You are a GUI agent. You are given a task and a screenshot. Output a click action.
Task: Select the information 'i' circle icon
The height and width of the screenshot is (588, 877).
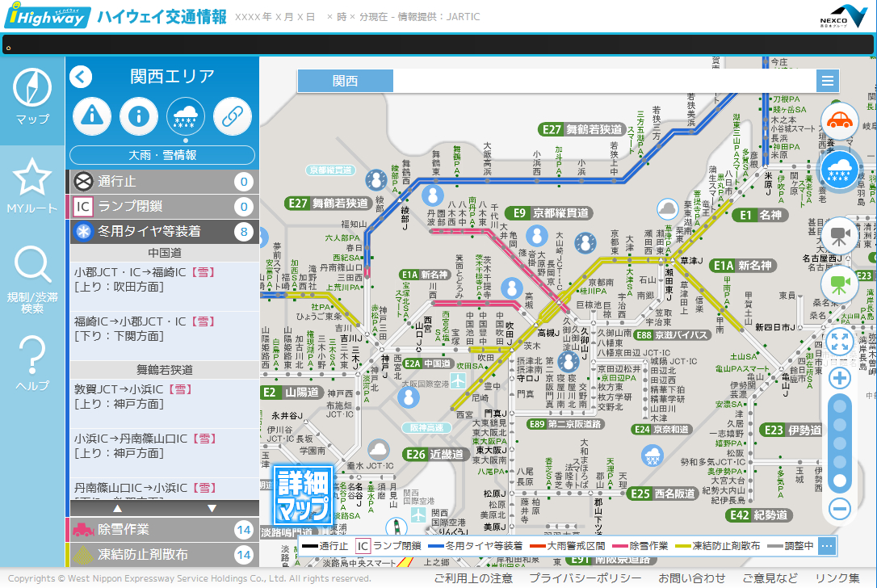tap(139, 116)
